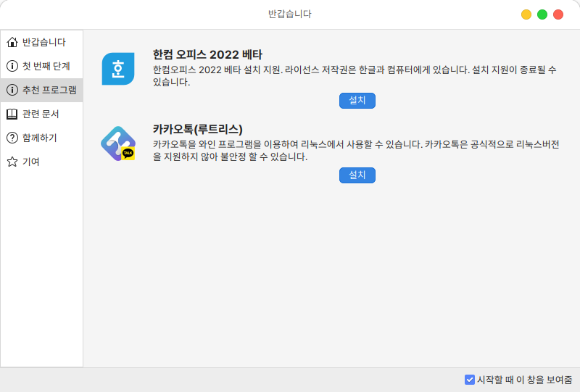
Task: Click the 카카오톡 app icon
Action: click(x=117, y=143)
